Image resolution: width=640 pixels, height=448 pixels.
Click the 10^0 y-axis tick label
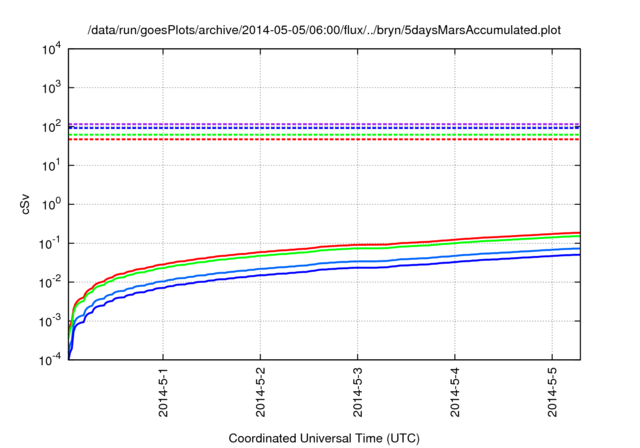(50, 204)
